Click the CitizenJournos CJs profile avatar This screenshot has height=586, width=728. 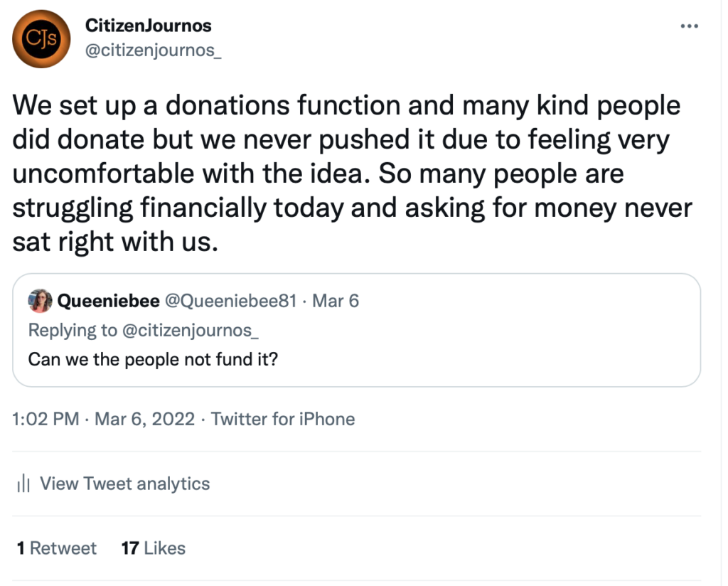click(41, 38)
